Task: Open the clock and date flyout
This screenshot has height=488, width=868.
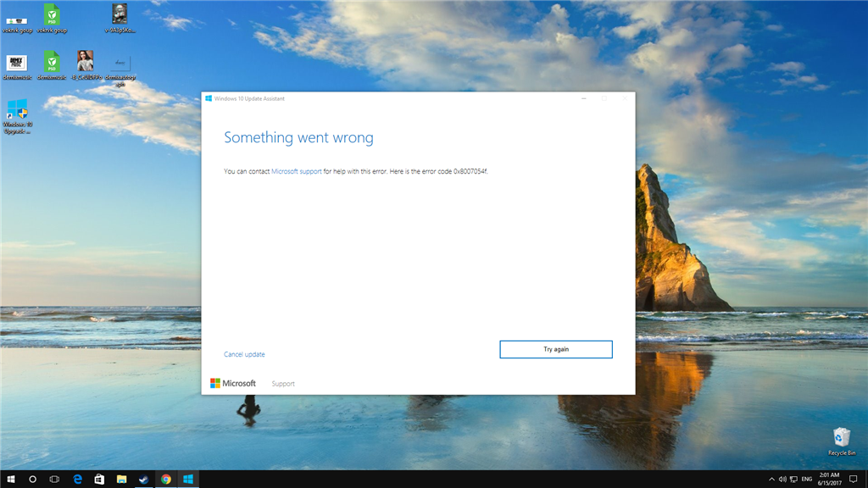Action: [829, 480]
